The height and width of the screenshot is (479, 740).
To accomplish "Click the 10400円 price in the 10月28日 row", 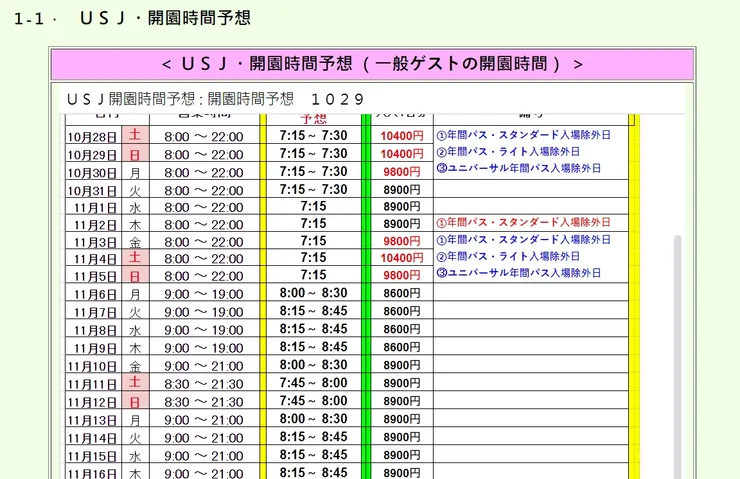I will (x=402, y=136).
